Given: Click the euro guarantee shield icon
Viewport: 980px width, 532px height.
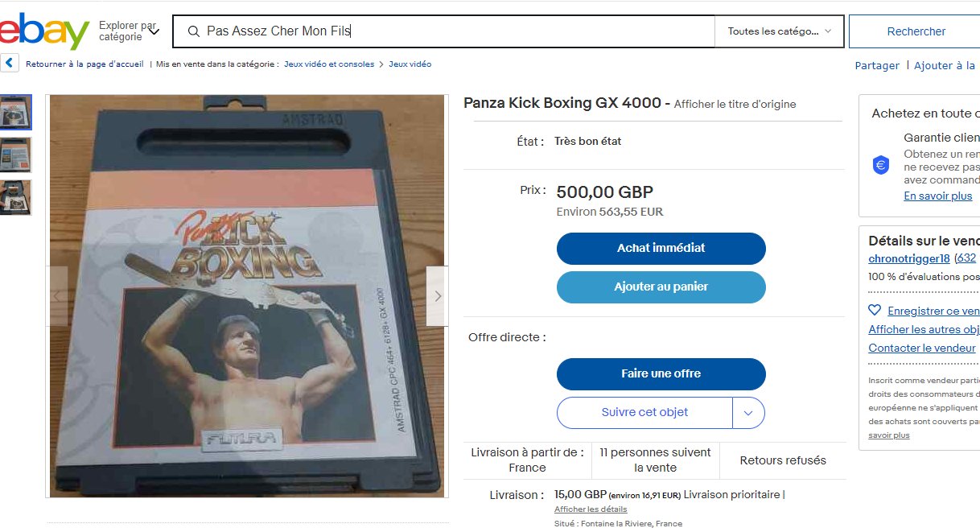Looking at the screenshot, I should (881, 166).
